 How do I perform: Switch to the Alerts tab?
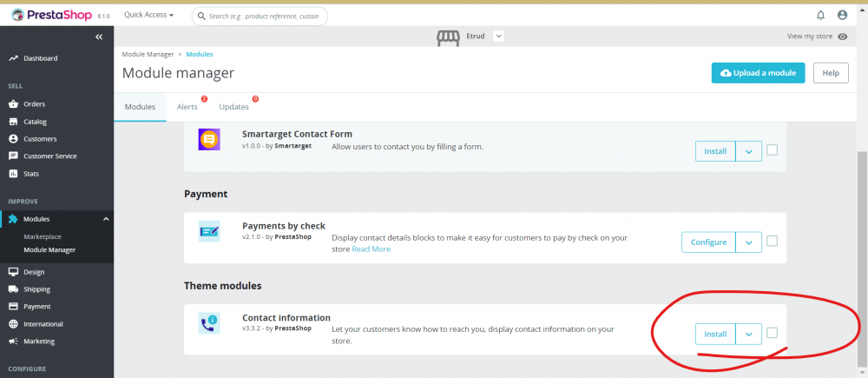point(187,106)
